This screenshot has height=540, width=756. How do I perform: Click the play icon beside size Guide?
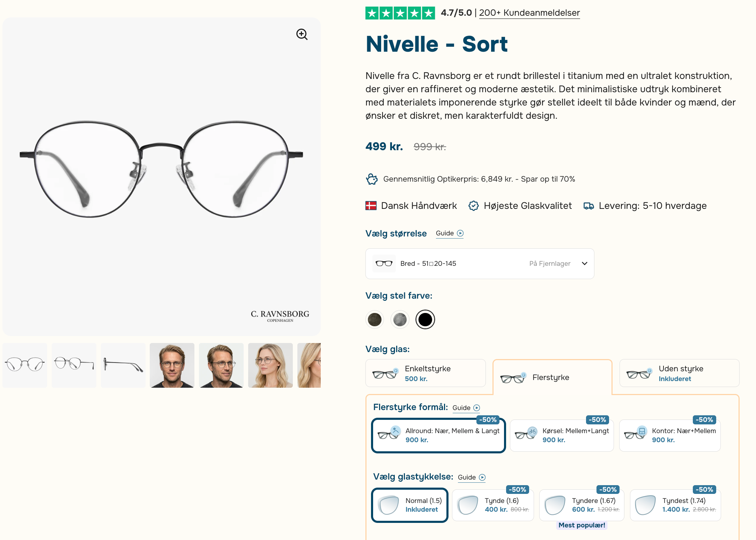(460, 233)
